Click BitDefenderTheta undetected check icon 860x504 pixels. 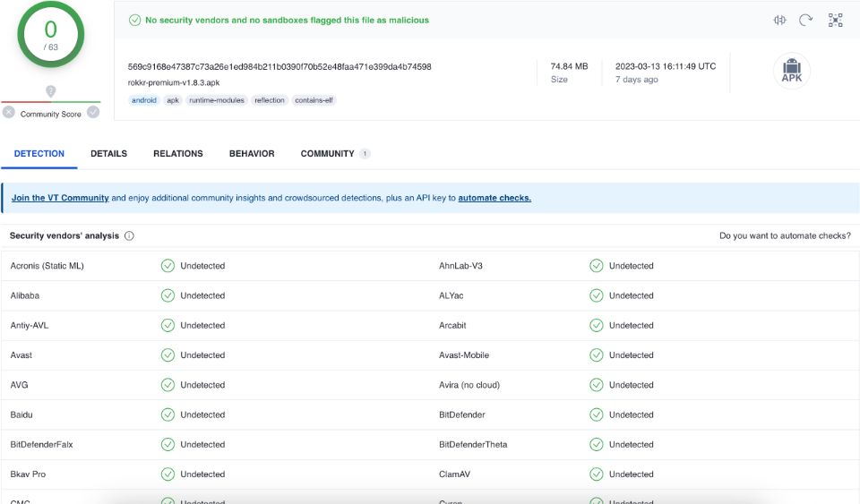[597, 444]
